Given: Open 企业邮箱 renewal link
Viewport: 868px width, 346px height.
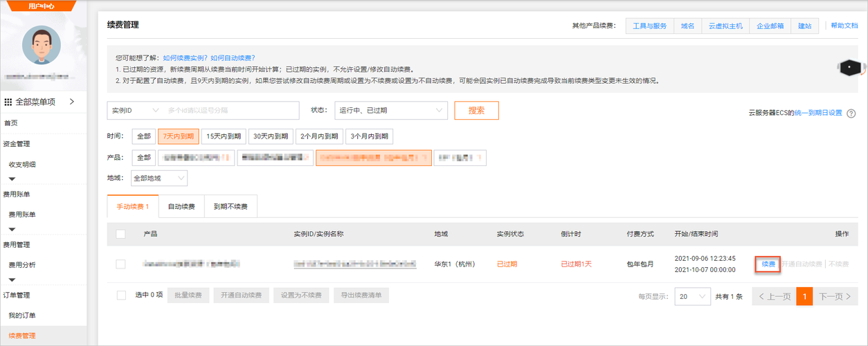Looking at the screenshot, I should 770,26.
